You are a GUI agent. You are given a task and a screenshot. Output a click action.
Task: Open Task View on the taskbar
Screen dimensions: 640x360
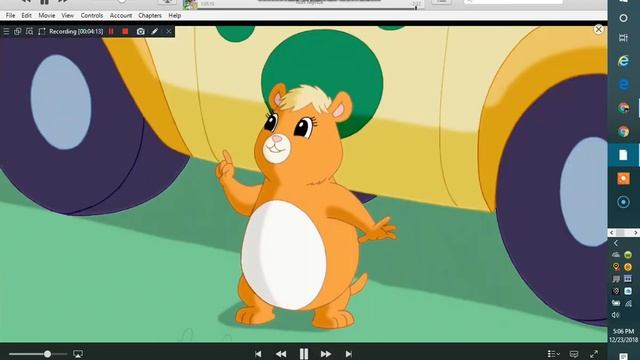click(623, 38)
